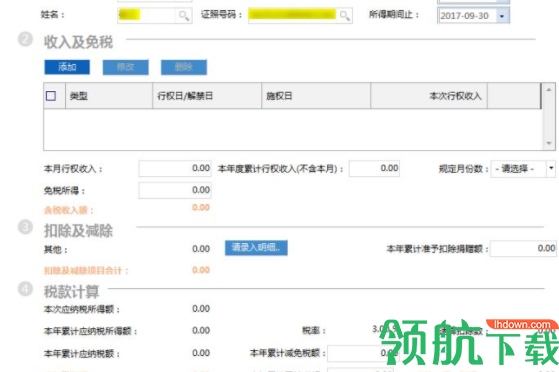
Task: Click the 修改 button
Action: click(x=125, y=67)
